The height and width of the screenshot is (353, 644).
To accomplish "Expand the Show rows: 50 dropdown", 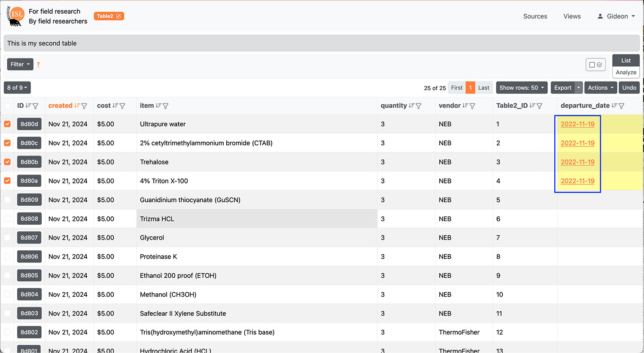I will [x=521, y=88].
